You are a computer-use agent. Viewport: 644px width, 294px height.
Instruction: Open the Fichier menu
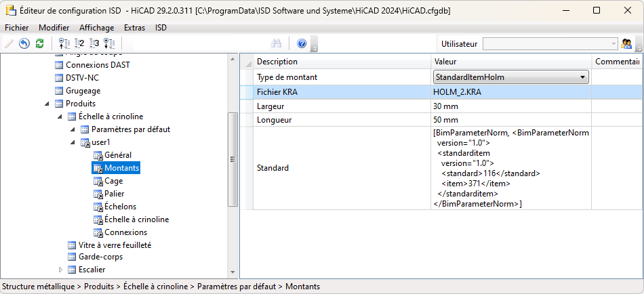tap(17, 28)
